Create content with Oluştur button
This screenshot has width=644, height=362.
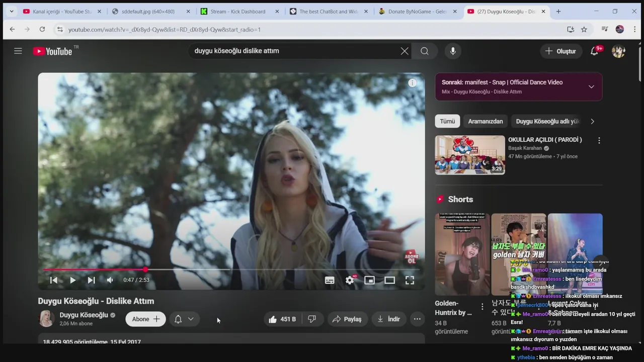point(561,51)
